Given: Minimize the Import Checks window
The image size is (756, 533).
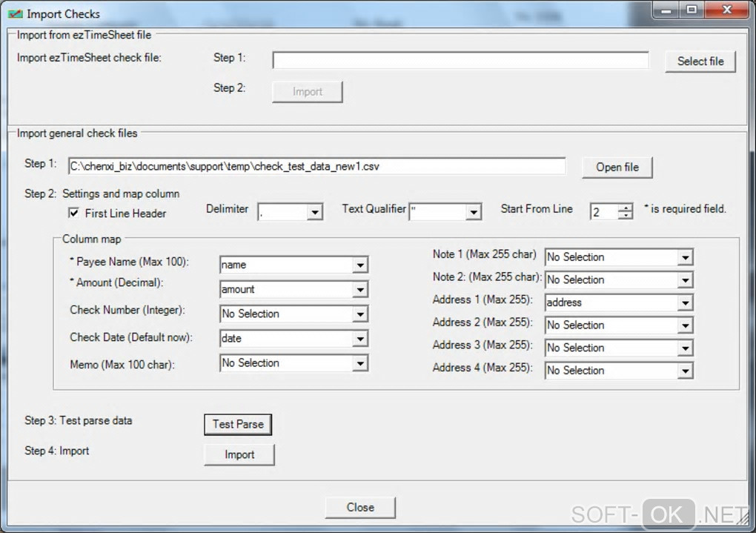Looking at the screenshot, I should coord(666,10).
